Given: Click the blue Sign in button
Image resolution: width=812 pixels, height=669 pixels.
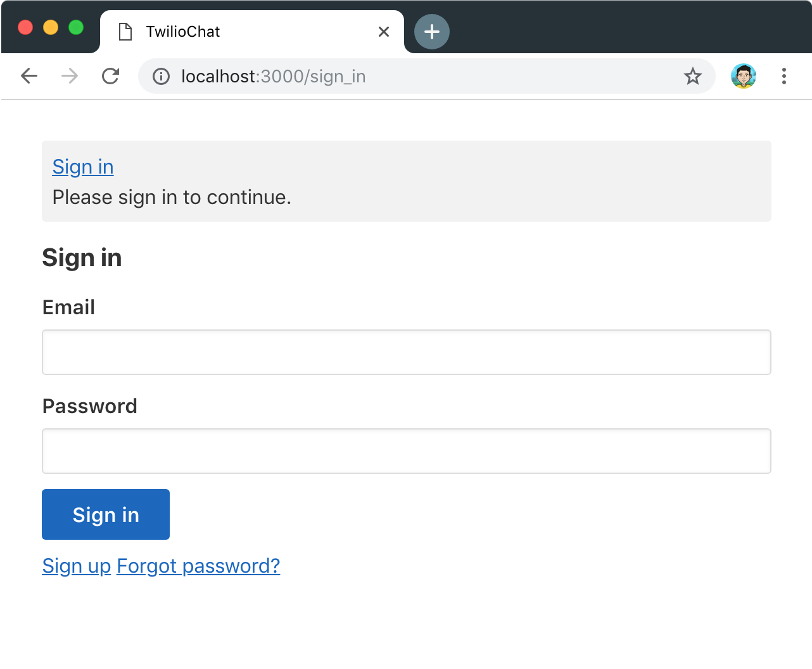Looking at the screenshot, I should coord(106,514).
